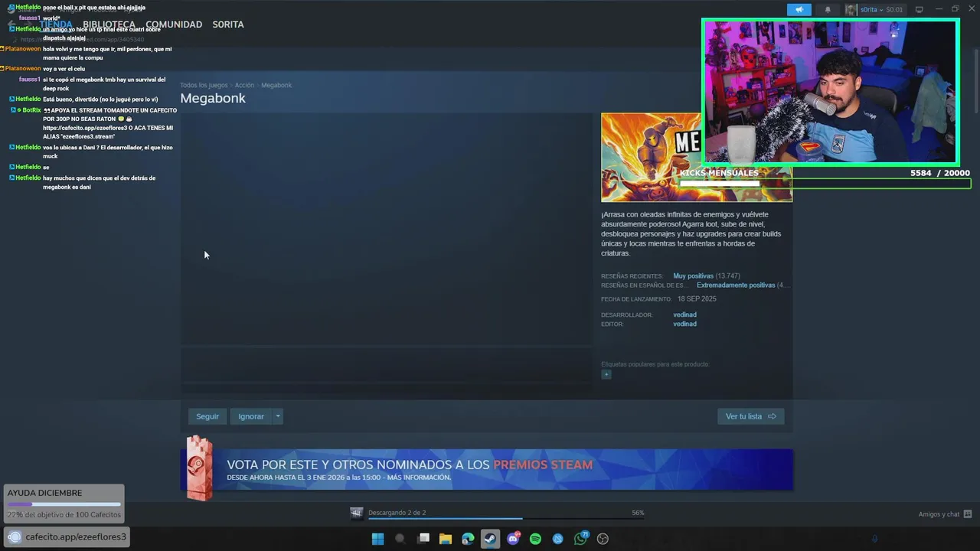Open File Explorer from taskbar
The width and height of the screenshot is (980, 551).
point(446,539)
